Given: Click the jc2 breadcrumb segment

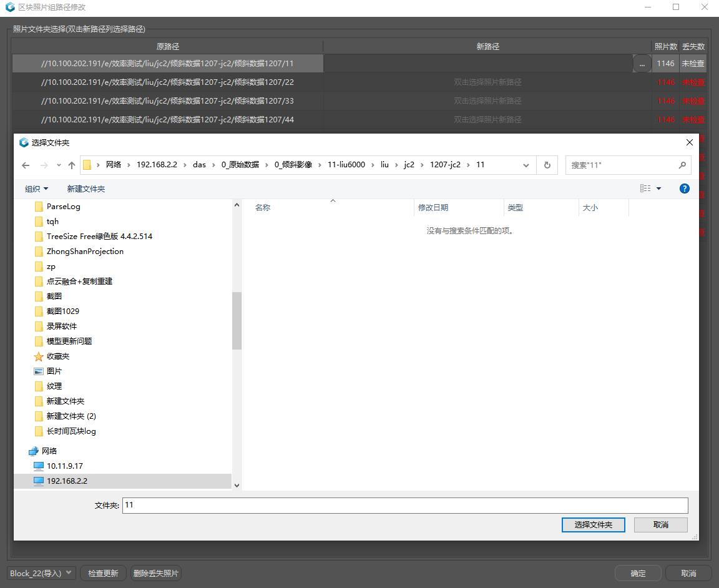Looking at the screenshot, I should click(x=409, y=165).
